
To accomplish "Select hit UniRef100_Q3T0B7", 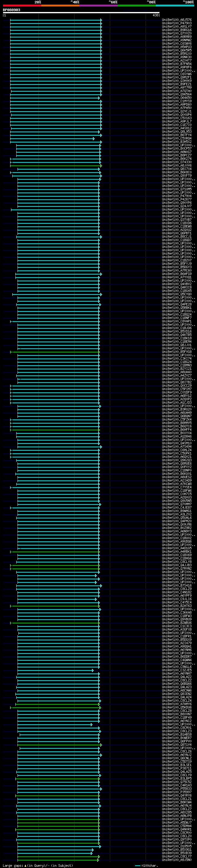I will click(x=177, y=220).
